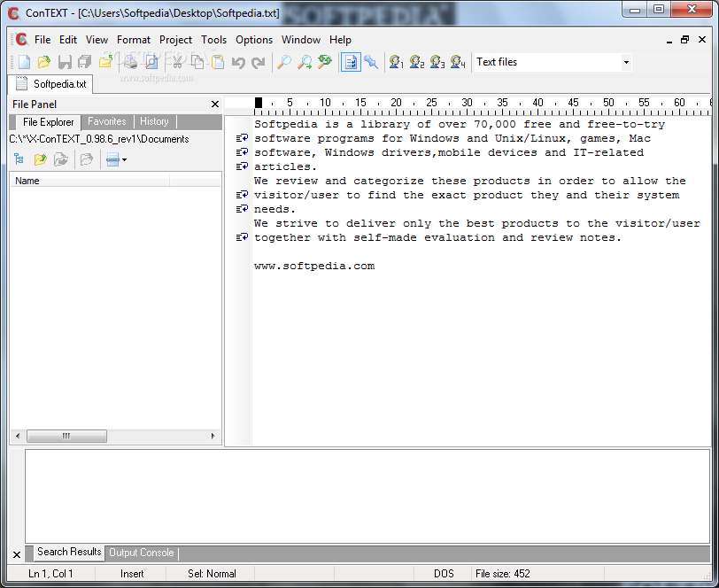
Task: Select the Output Console tab
Action: click(x=142, y=553)
